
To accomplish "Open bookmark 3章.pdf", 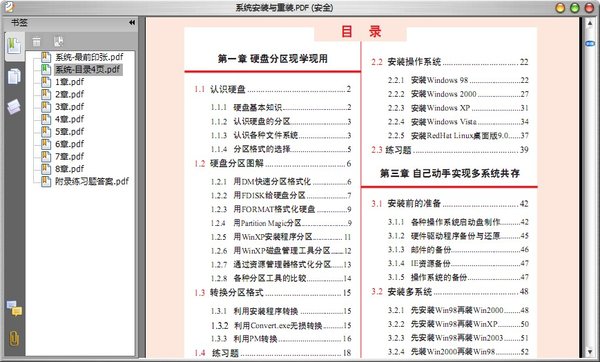I will click(x=69, y=107).
